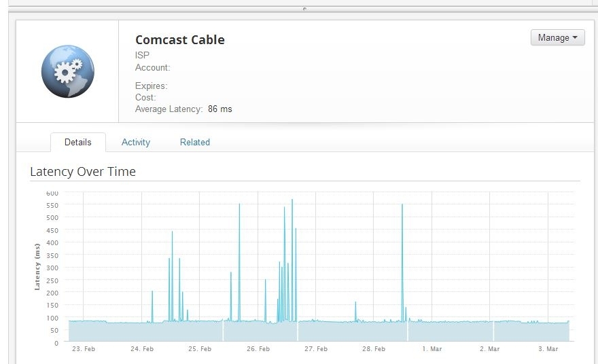Click the Latency Over Time heading
The width and height of the screenshot is (598, 364).
83,172
